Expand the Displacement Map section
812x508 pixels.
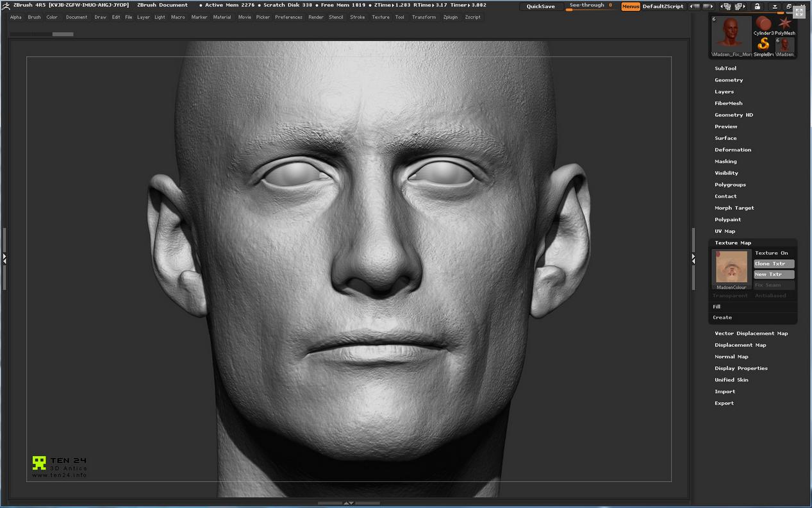point(740,345)
